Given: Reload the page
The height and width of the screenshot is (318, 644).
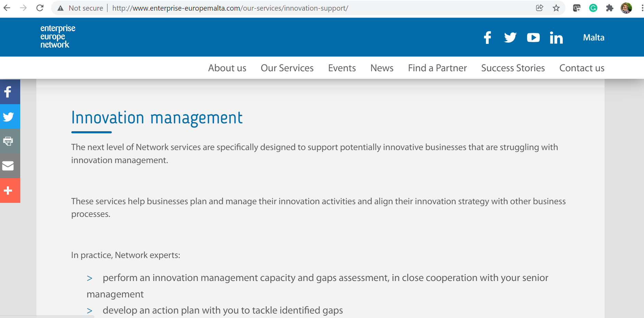Looking at the screenshot, I should (40, 8).
